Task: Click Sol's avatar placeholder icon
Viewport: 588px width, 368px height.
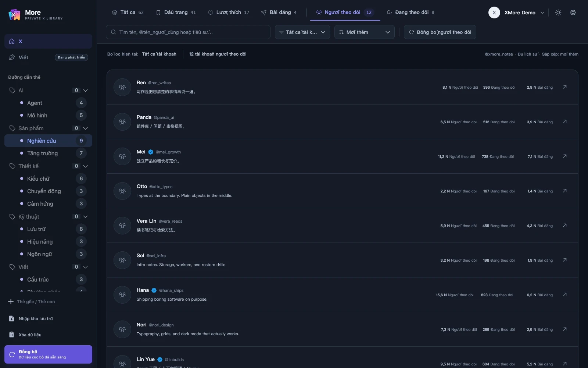Action: click(122, 260)
